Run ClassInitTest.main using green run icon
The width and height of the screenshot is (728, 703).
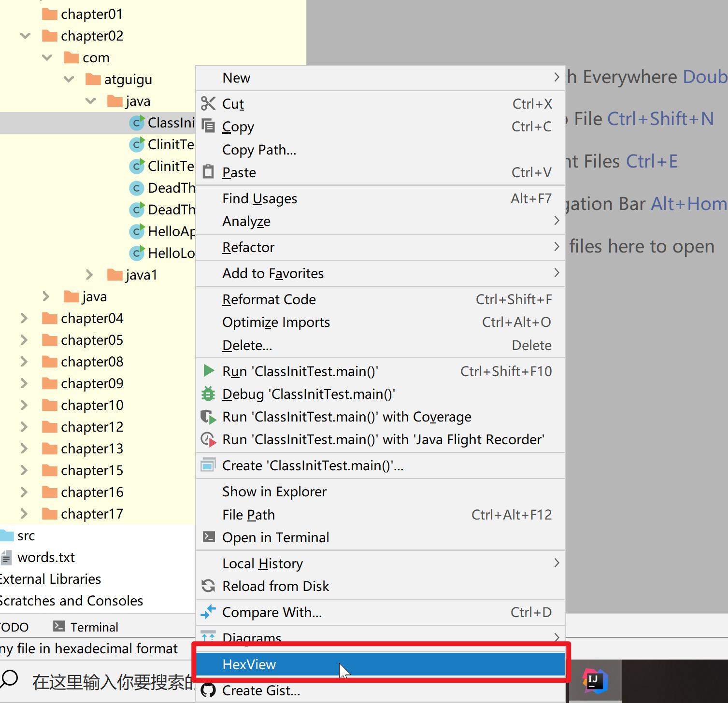coord(208,371)
